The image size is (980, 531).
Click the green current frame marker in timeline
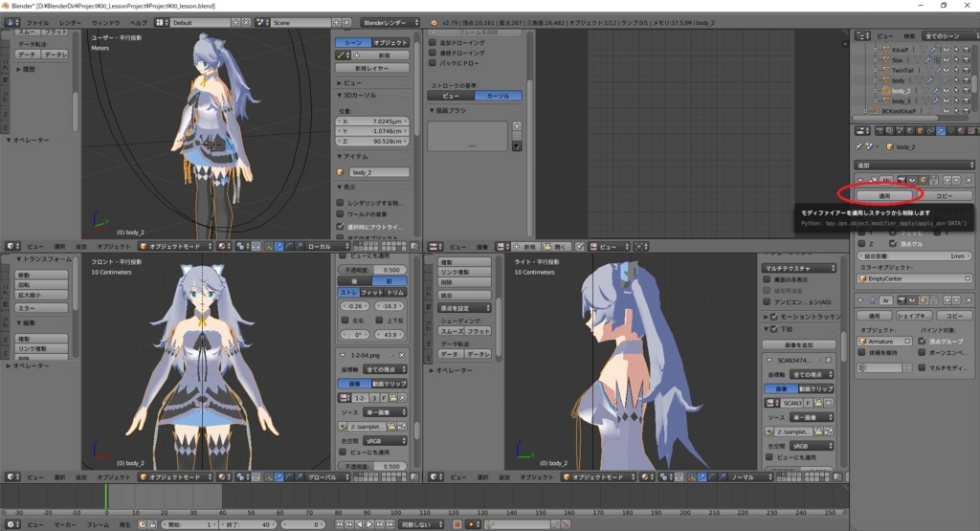tap(105, 498)
